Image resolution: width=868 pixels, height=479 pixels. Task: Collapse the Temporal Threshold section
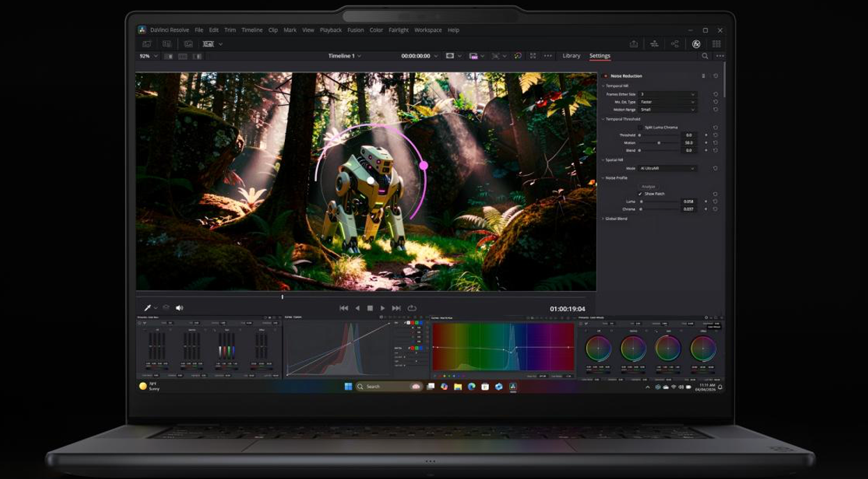[603, 119]
